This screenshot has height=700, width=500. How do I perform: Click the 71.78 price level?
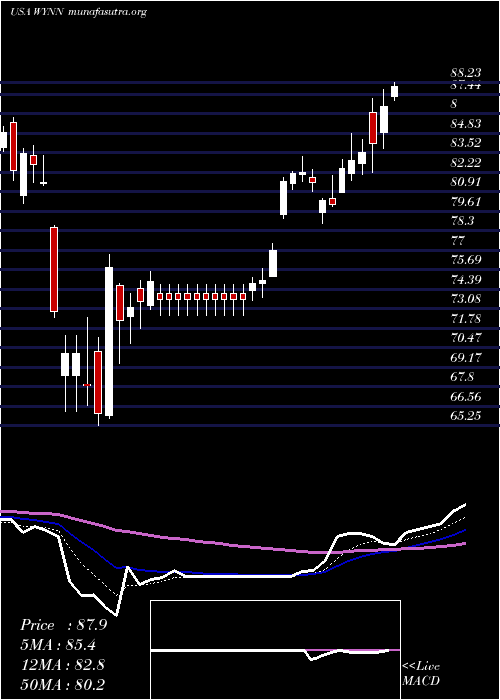pos(465,319)
